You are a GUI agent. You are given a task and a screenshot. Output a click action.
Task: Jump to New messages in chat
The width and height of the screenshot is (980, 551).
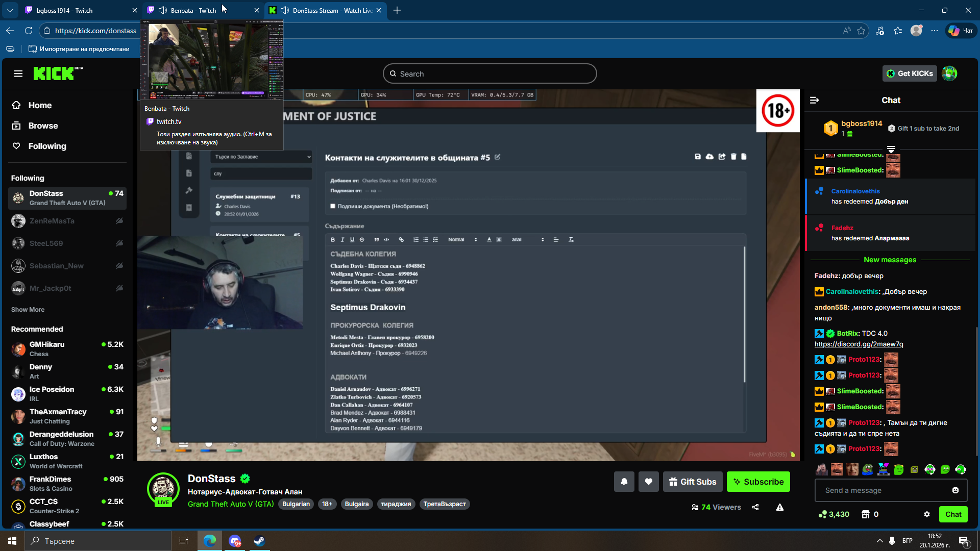coord(890,260)
